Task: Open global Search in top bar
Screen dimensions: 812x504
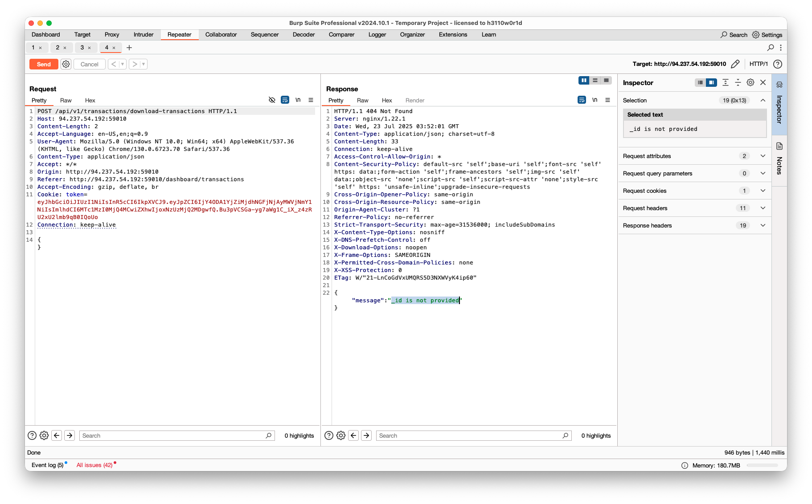Action: (x=734, y=35)
